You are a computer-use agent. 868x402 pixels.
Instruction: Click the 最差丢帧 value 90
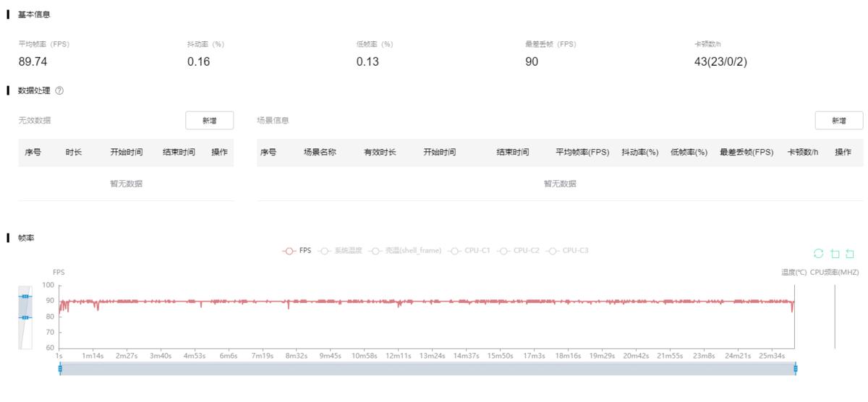pyautogui.click(x=532, y=61)
